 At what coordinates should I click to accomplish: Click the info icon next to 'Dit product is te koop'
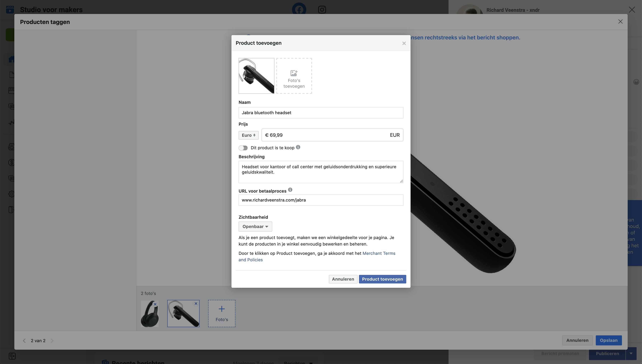298,147
